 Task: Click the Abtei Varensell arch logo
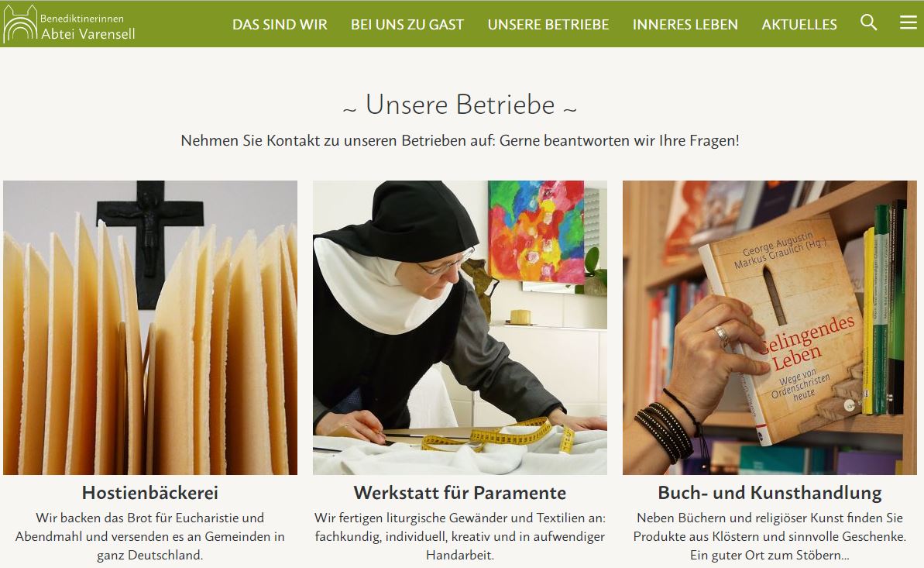click(x=20, y=24)
